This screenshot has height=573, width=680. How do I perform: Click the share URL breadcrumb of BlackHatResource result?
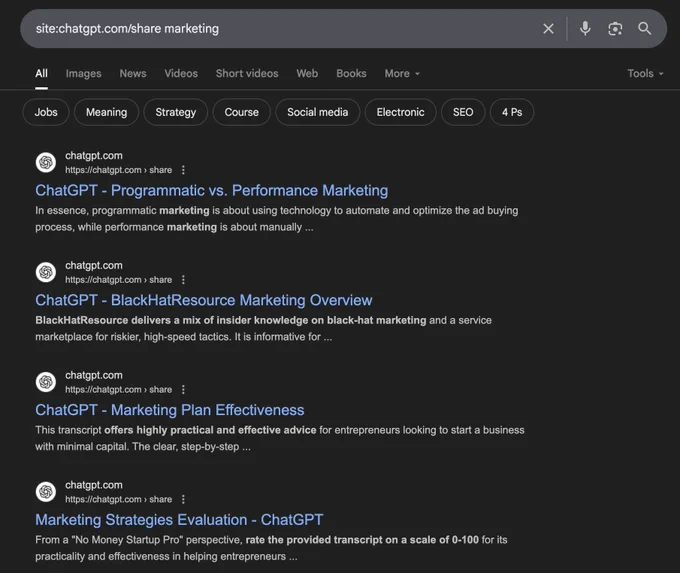tap(118, 279)
